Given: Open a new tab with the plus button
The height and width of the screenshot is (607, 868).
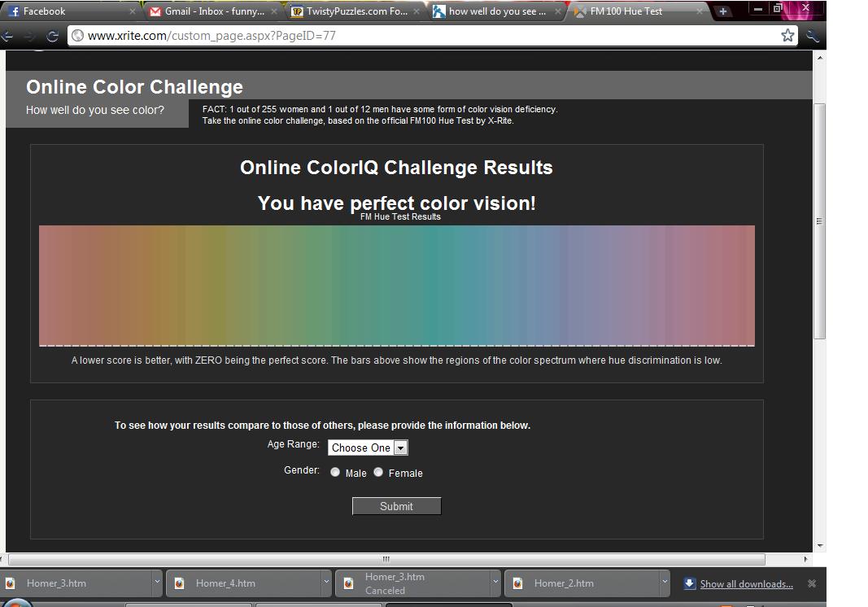Looking at the screenshot, I should [x=722, y=11].
